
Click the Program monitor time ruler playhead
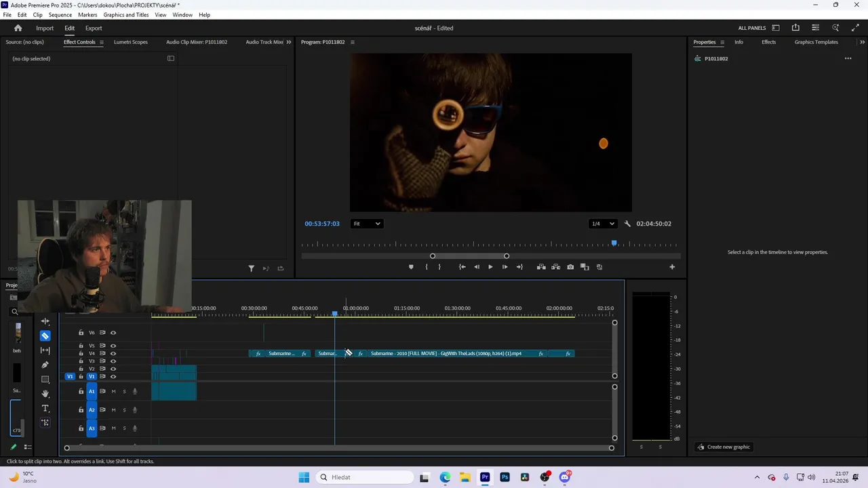pos(614,243)
